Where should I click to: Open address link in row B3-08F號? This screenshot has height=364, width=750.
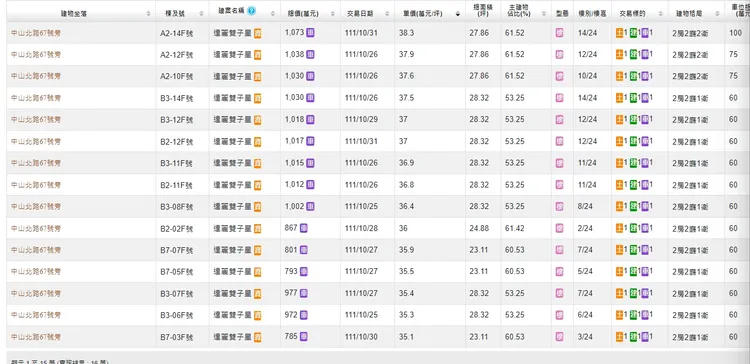[x=36, y=207]
